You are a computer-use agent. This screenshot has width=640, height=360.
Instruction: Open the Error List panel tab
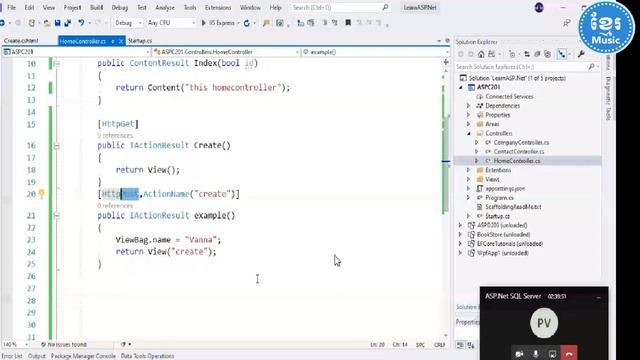[x=12, y=356]
